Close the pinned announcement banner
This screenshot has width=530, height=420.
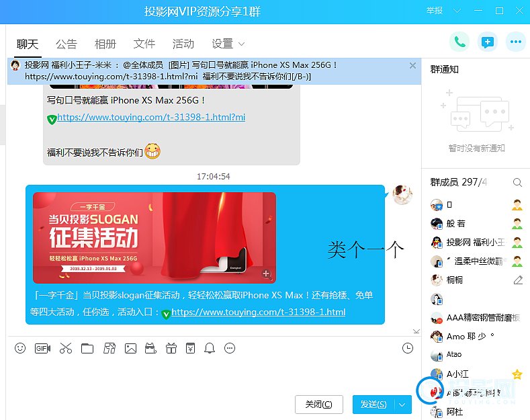[x=412, y=66]
